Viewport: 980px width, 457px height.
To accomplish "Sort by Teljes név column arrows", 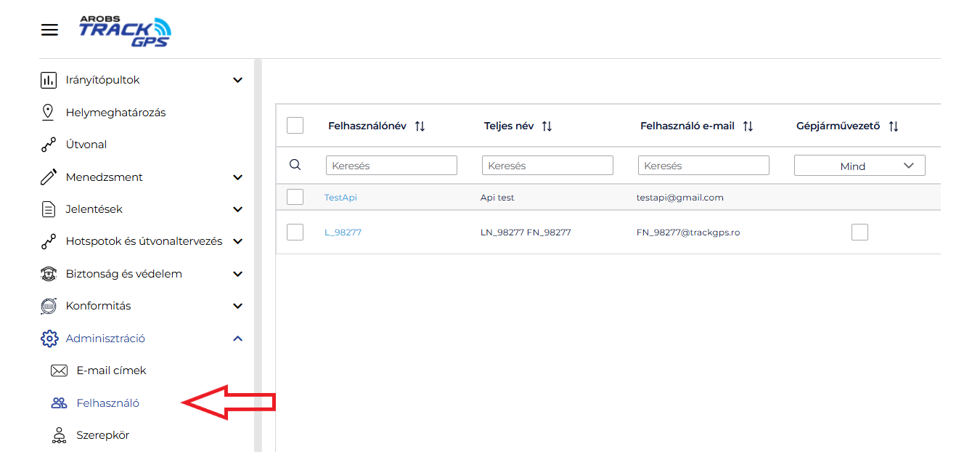I will (547, 126).
